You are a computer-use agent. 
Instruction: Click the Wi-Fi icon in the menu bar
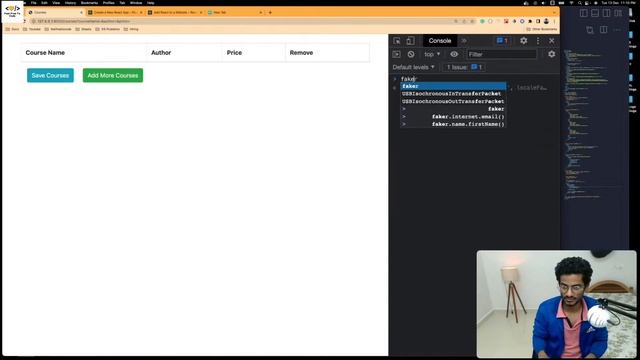[571, 3]
